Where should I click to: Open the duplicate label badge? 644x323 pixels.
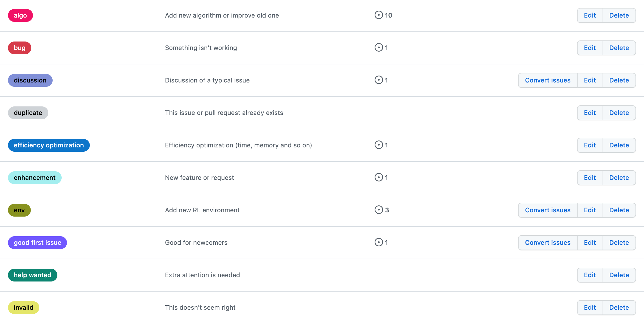click(28, 113)
